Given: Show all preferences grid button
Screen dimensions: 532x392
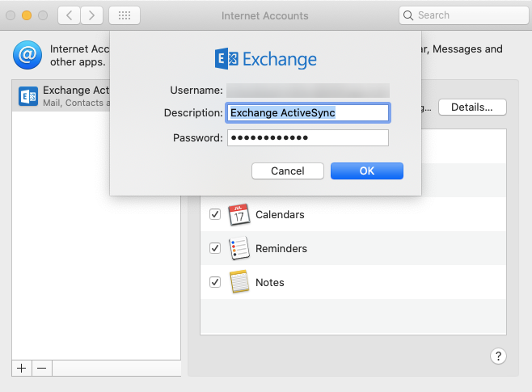Looking at the screenshot, I should [125, 15].
